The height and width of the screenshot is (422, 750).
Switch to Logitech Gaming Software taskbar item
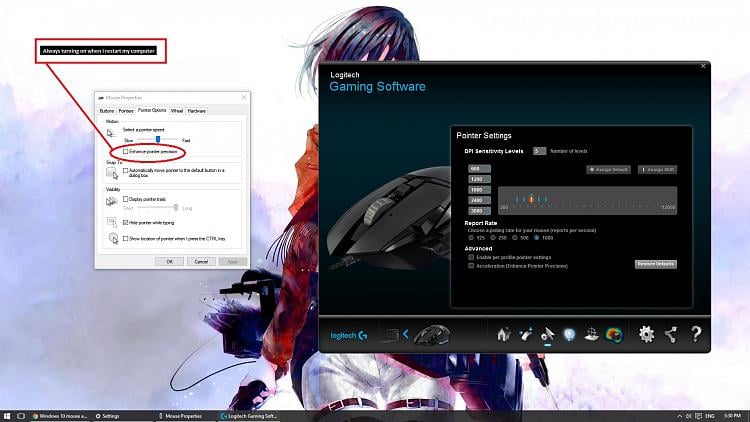tap(249, 416)
